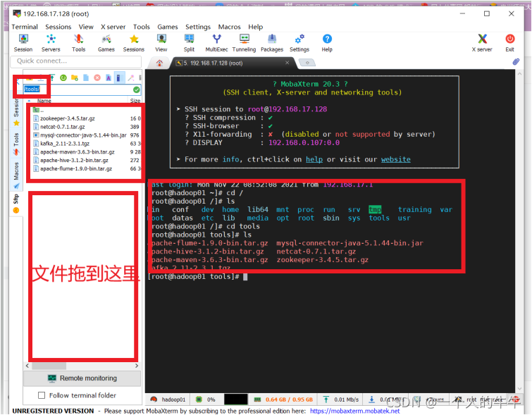The height and width of the screenshot is (415, 532).
Task: Sort file list by the Name column header
Action: coord(44,101)
